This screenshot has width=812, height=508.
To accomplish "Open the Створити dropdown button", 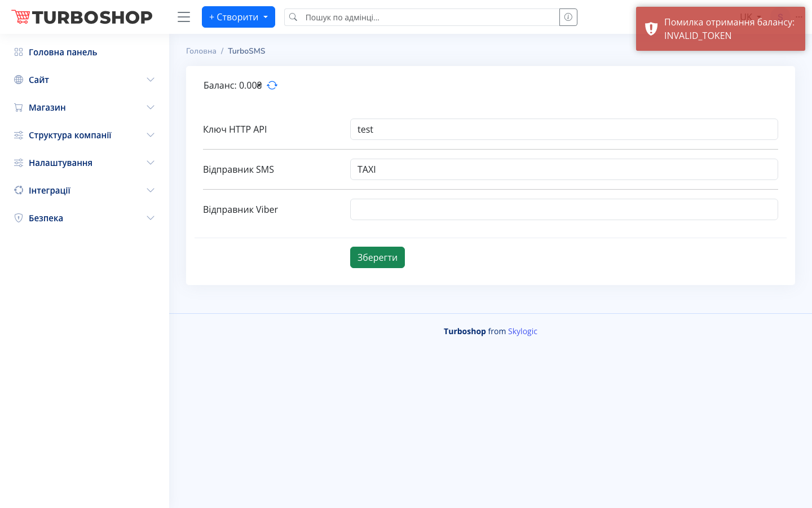I will tap(239, 17).
